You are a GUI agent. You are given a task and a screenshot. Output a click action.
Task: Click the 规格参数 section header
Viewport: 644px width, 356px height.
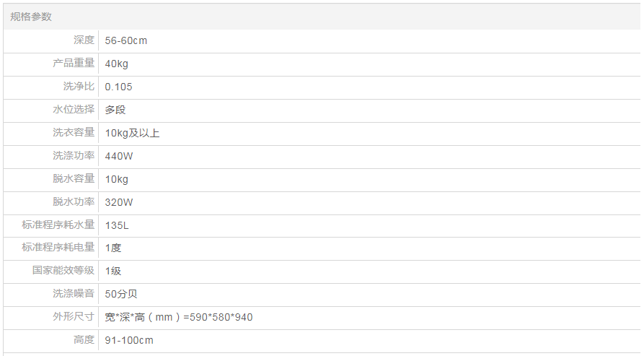click(31, 17)
